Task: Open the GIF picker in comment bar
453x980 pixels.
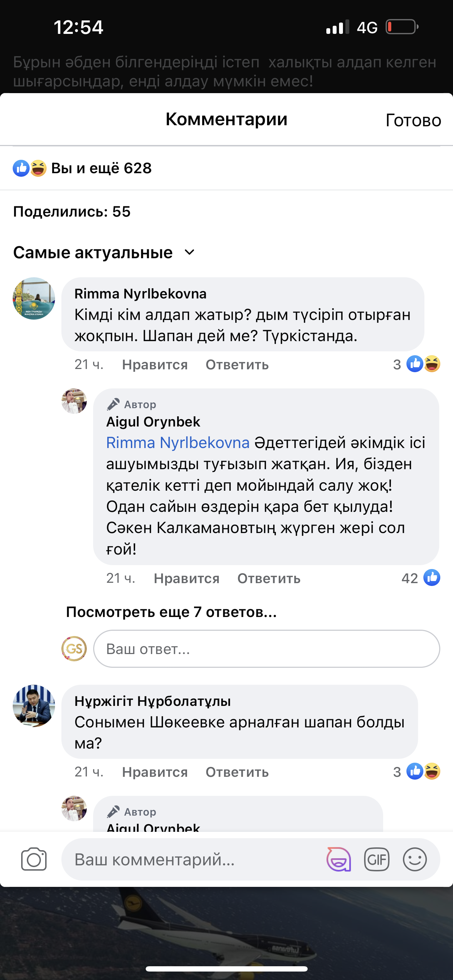Action: (376, 859)
